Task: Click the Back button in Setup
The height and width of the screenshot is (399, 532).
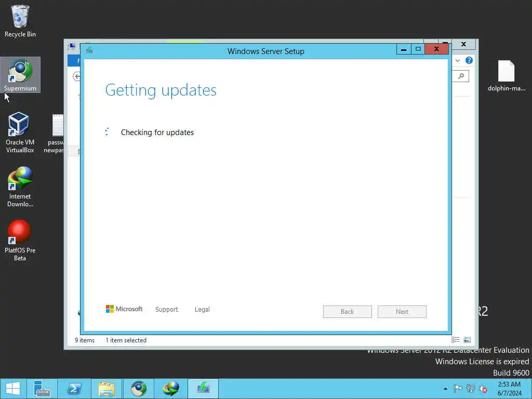Action: (x=347, y=312)
